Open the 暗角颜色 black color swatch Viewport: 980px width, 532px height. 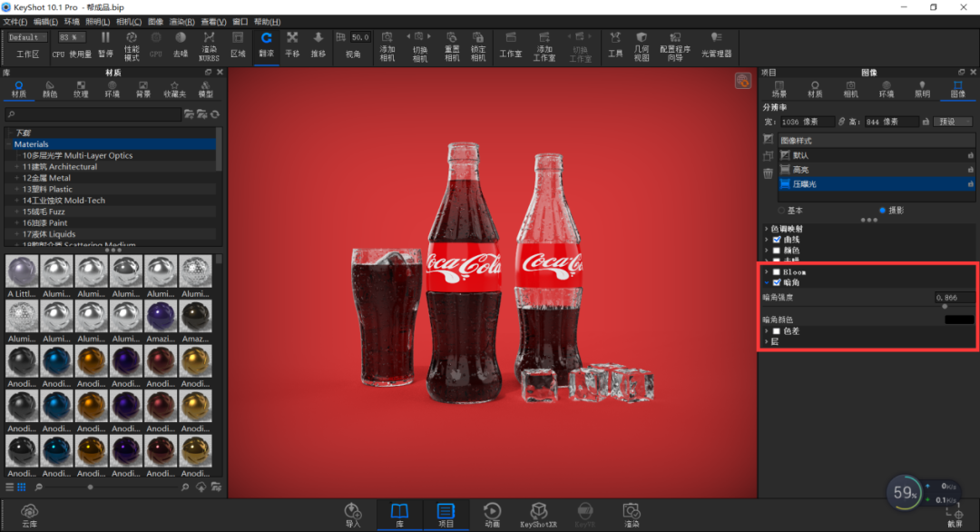click(x=959, y=320)
